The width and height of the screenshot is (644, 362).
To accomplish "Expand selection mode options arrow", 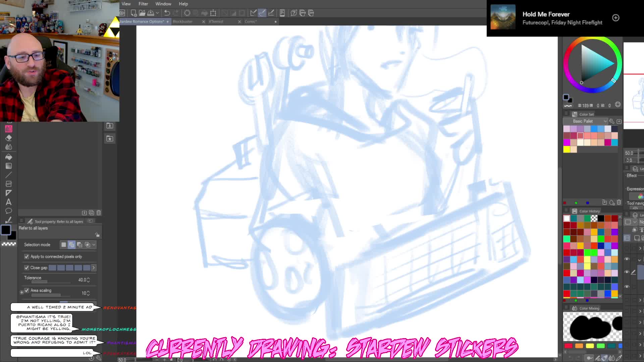I will 94,245.
